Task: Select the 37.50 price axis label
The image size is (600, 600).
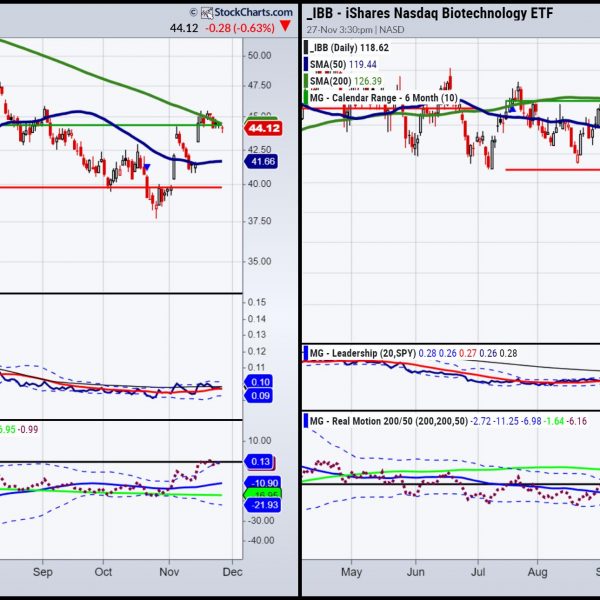Action: tap(259, 221)
